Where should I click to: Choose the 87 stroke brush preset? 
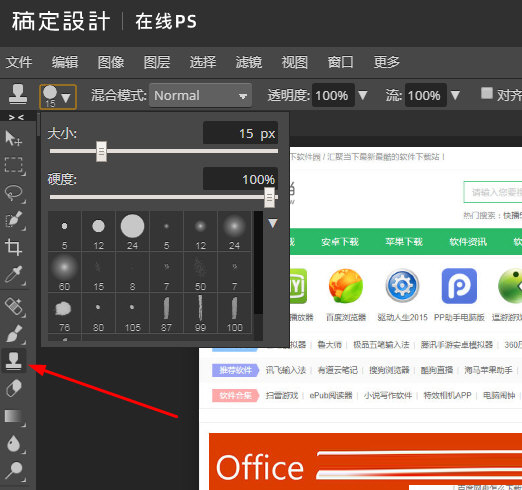(166, 313)
